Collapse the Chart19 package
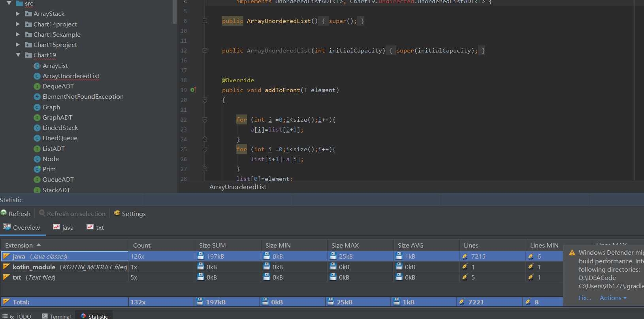This screenshot has width=644, height=319. [18, 55]
